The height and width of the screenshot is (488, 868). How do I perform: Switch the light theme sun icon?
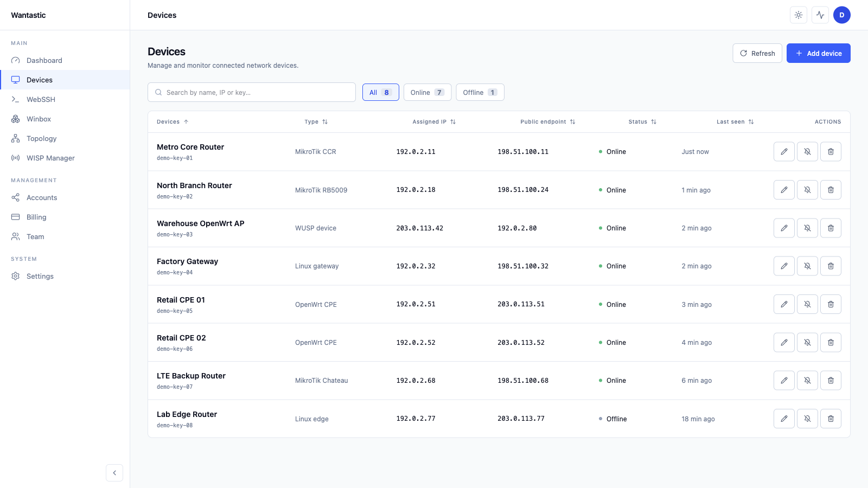pyautogui.click(x=799, y=15)
